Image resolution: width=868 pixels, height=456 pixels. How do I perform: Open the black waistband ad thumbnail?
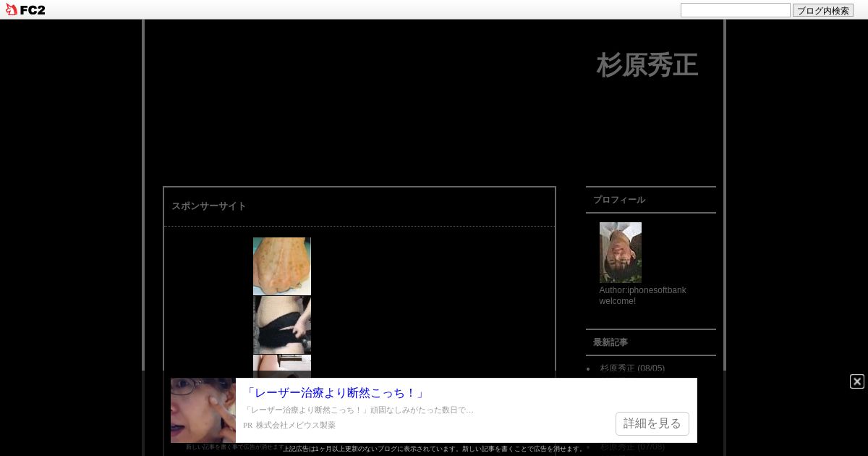point(282,325)
